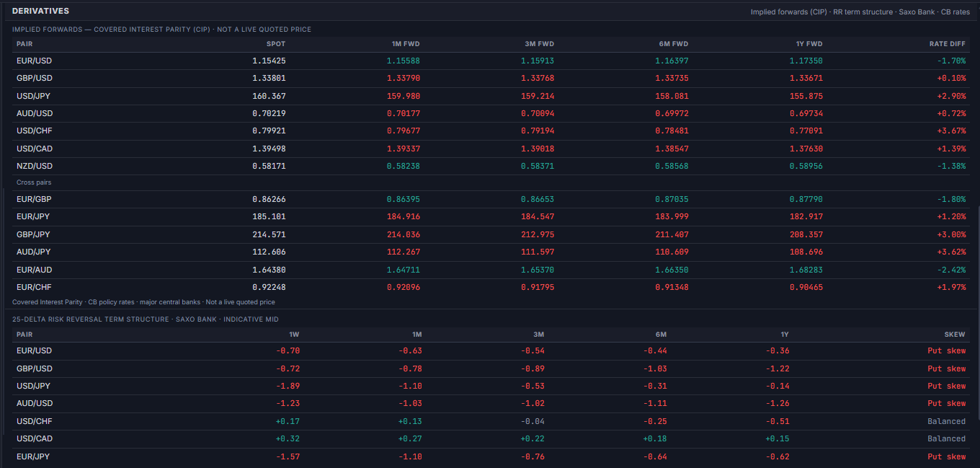Screen dimensions: 980x468
Task: Click the USD/CAD 1Y risk reversal +0.15
Action: click(x=778, y=438)
